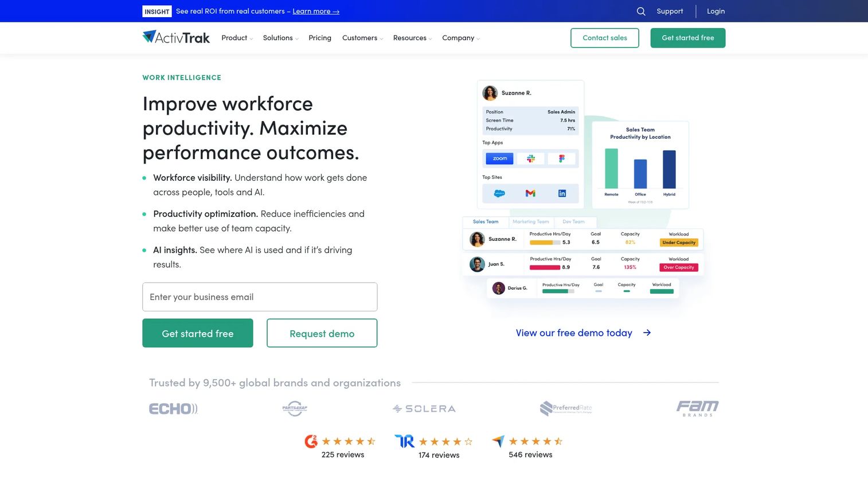Expand the Product menu
Screen dimensions: 868x488
[237, 38]
